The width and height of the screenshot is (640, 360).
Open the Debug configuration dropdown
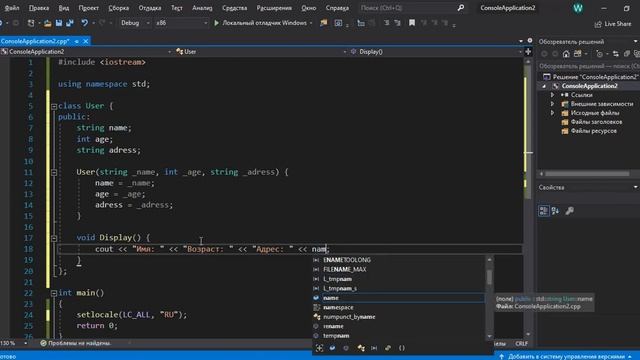[135, 23]
